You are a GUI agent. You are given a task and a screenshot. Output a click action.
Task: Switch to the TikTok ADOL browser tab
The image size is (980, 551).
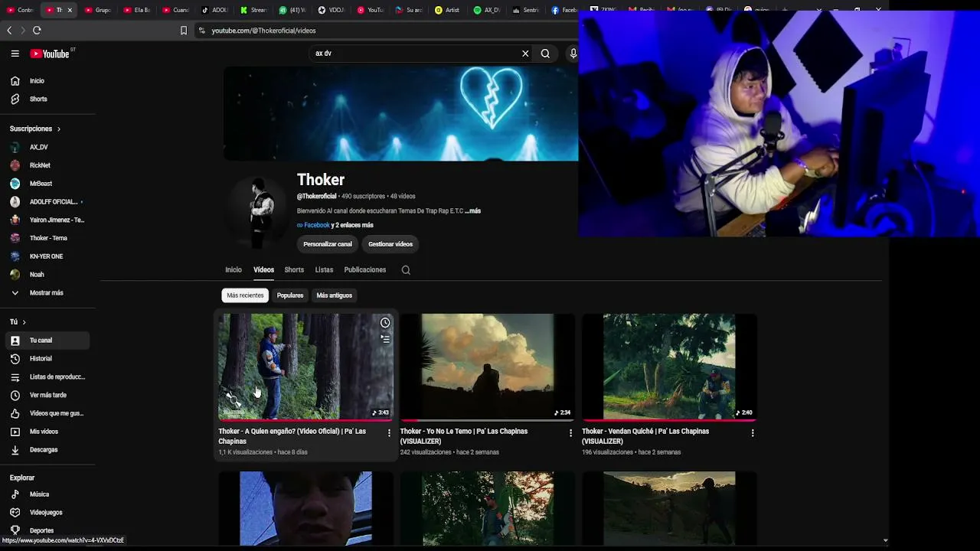214,10
